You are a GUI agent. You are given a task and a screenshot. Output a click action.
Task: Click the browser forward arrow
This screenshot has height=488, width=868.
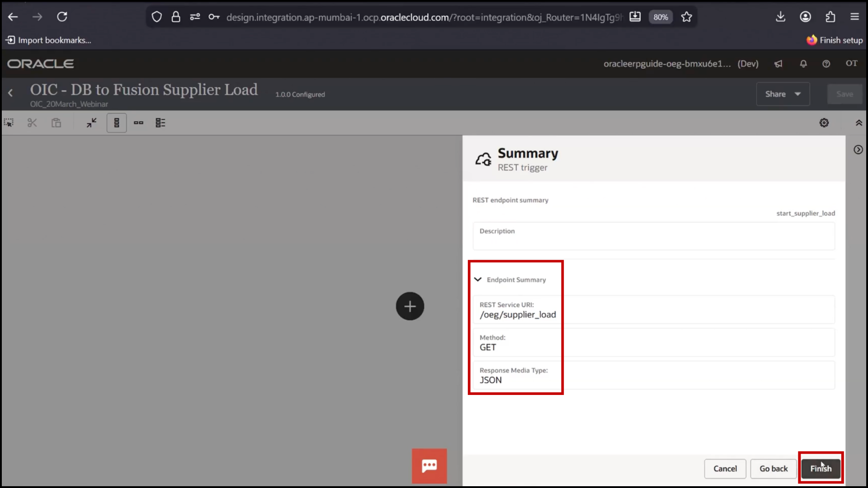38,17
